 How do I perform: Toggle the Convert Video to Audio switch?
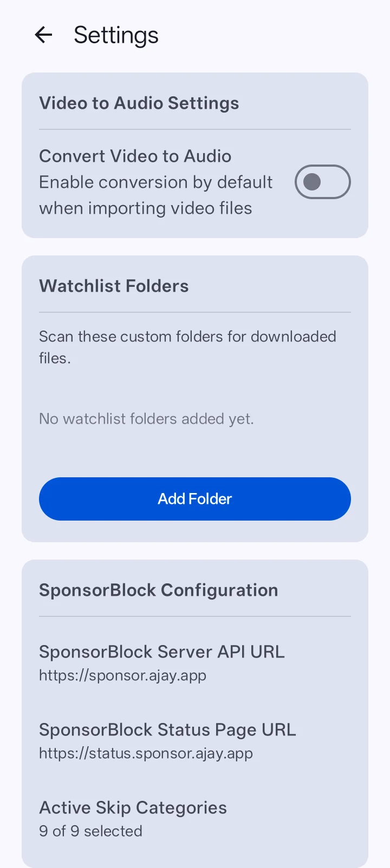point(323,182)
